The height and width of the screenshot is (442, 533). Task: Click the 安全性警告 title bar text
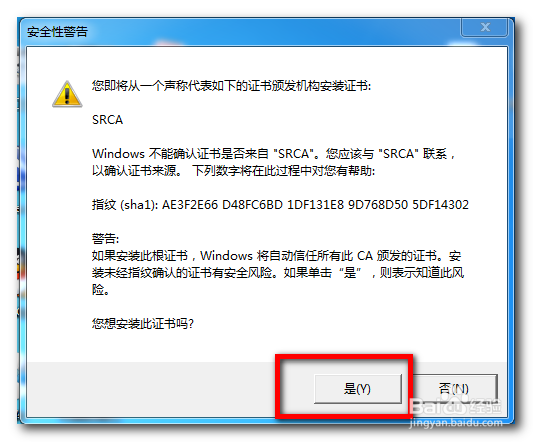[57, 32]
